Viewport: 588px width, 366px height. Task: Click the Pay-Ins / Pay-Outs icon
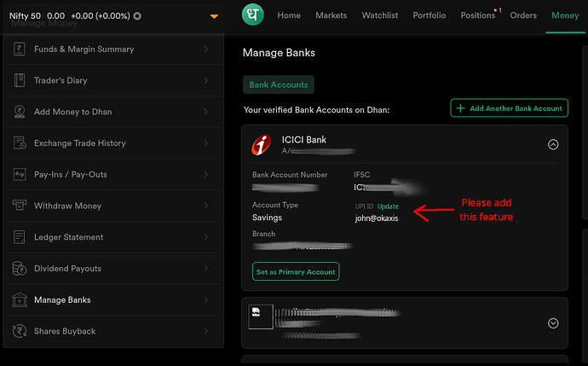click(20, 174)
